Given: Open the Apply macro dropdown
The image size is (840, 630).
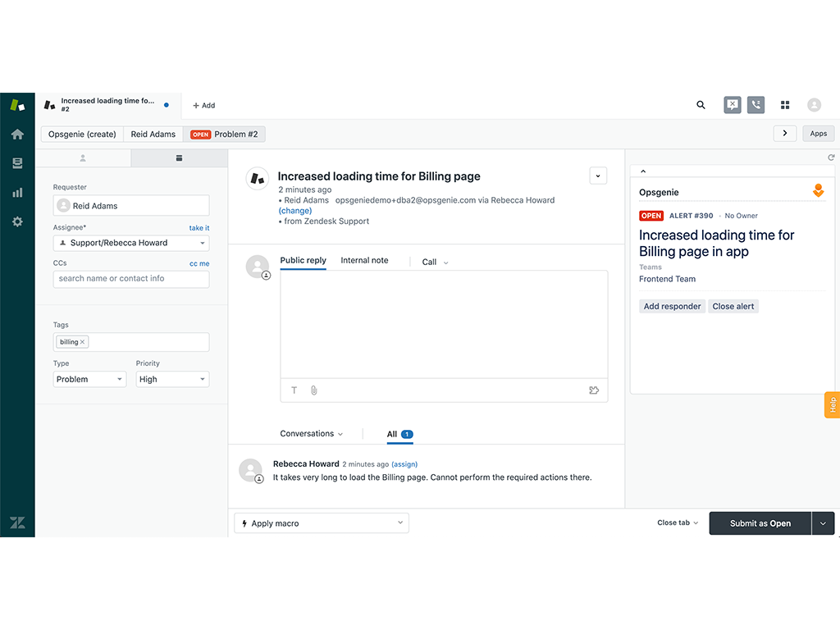Looking at the screenshot, I should (x=322, y=523).
